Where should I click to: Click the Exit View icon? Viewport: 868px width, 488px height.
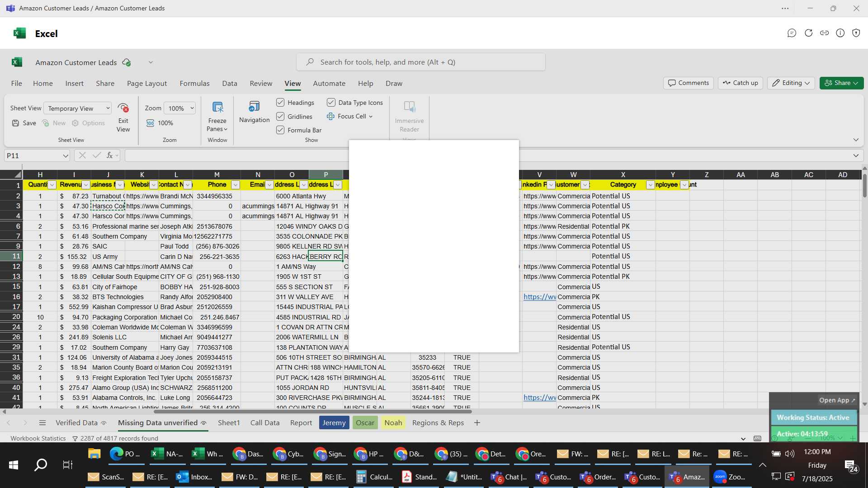(x=123, y=108)
